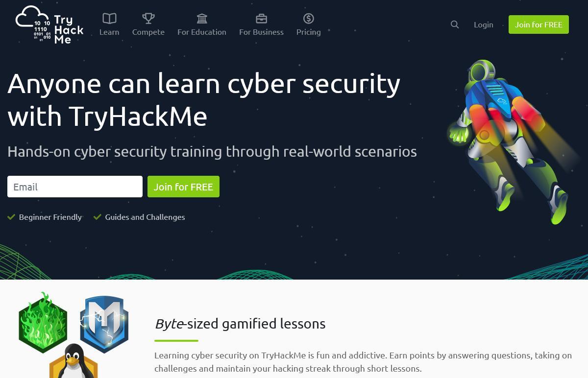Click the For Education building icon

(202, 19)
